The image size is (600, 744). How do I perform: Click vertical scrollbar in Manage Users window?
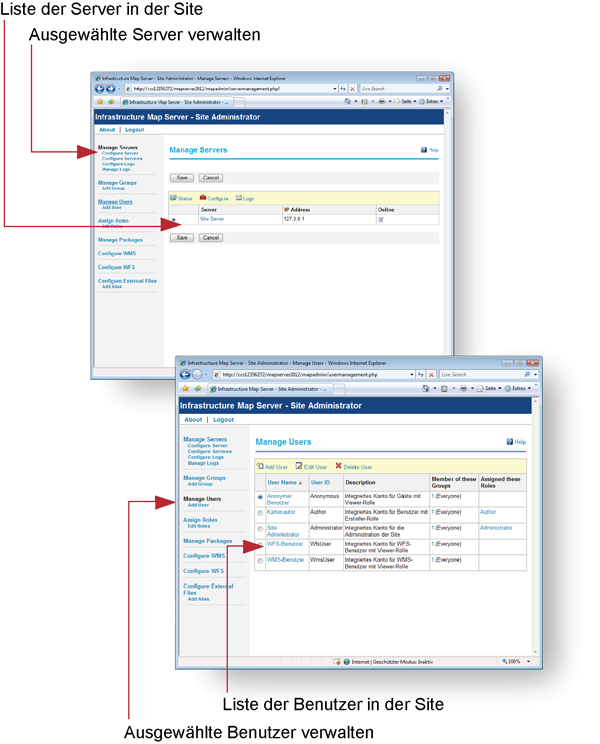(x=535, y=526)
